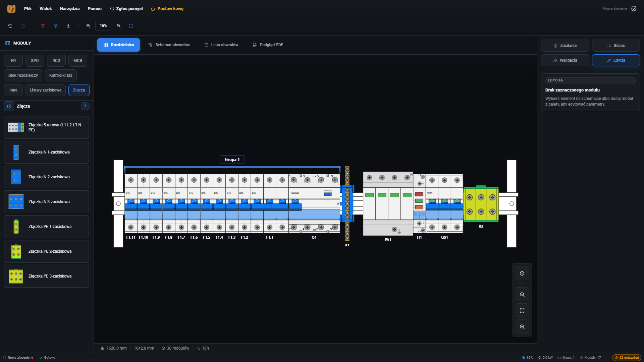Open the Zasilanie panel
The height and width of the screenshot is (362, 644).
tap(565, 46)
